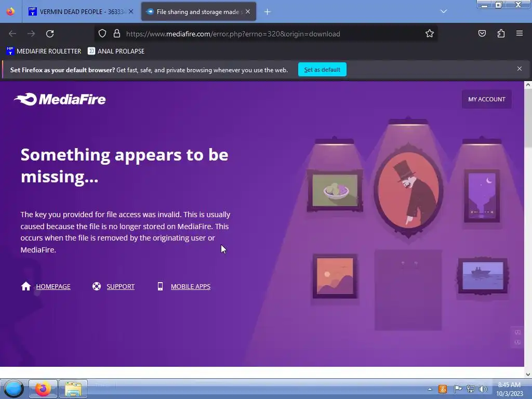Open the Save to Pocket icon
The image size is (532, 399).
(482, 33)
